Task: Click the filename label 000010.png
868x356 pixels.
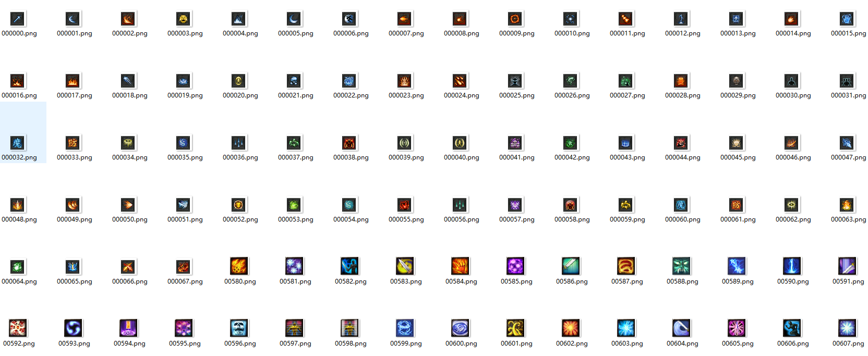Action: click(x=572, y=33)
